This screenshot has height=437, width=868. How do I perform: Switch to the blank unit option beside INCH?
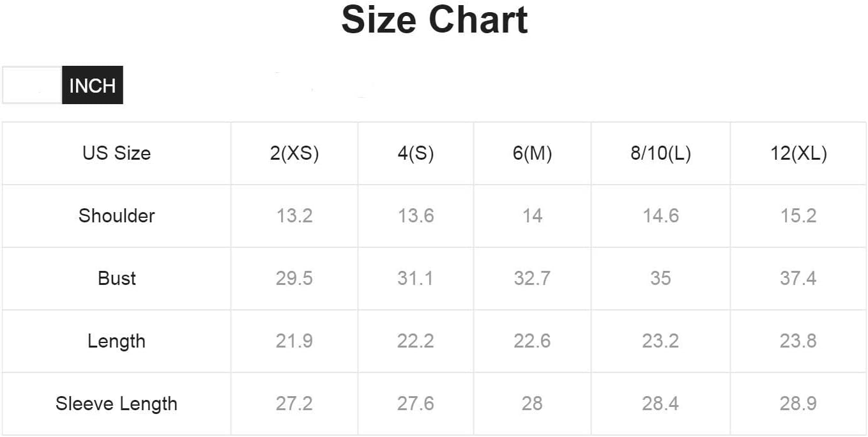(x=32, y=85)
